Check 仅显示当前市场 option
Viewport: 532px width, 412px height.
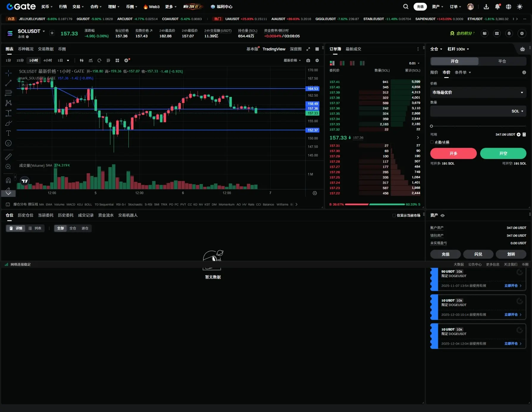pos(394,215)
